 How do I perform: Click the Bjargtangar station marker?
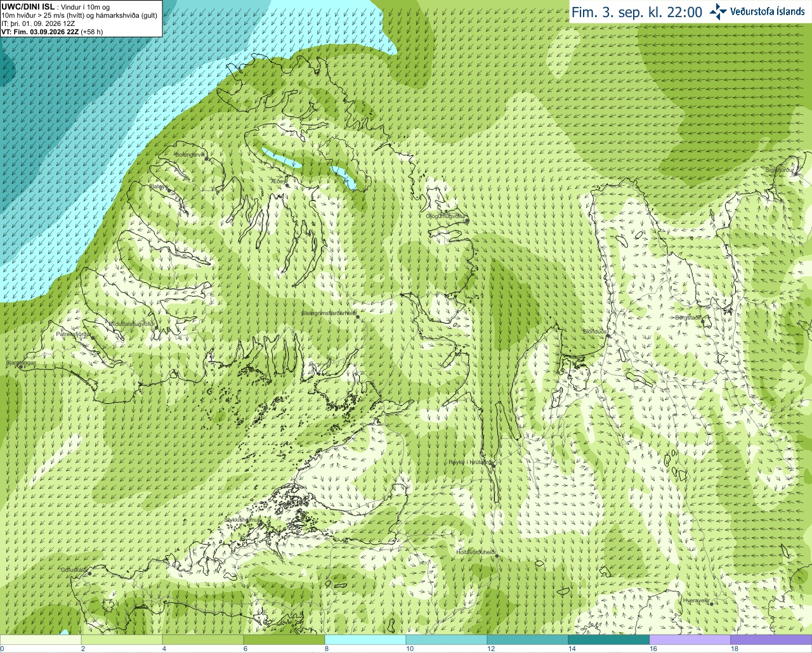pos(20,367)
